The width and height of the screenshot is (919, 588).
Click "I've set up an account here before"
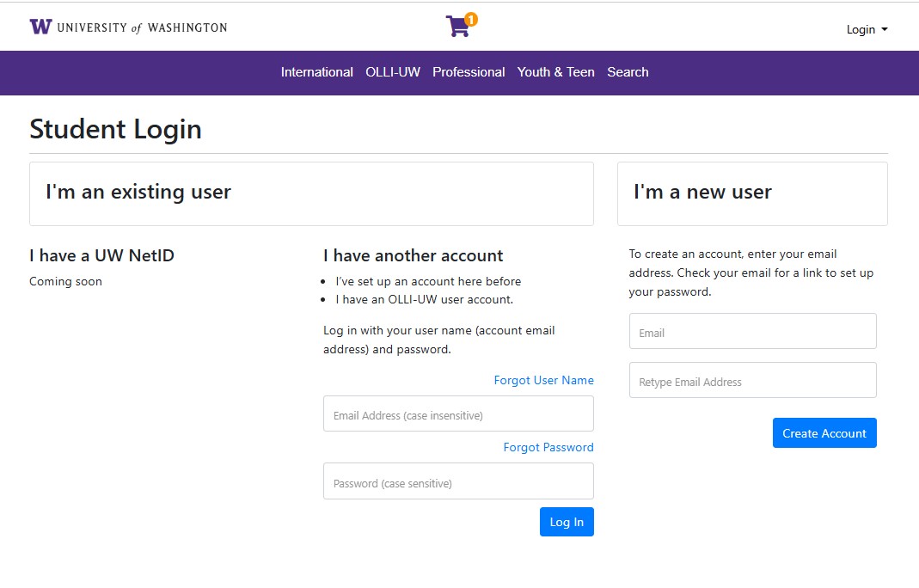coord(428,281)
